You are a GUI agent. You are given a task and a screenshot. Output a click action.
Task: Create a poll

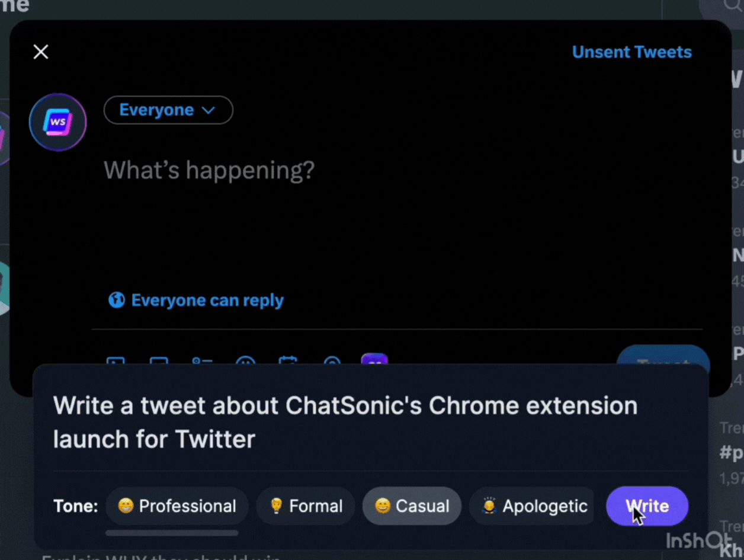tap(202, 363)
